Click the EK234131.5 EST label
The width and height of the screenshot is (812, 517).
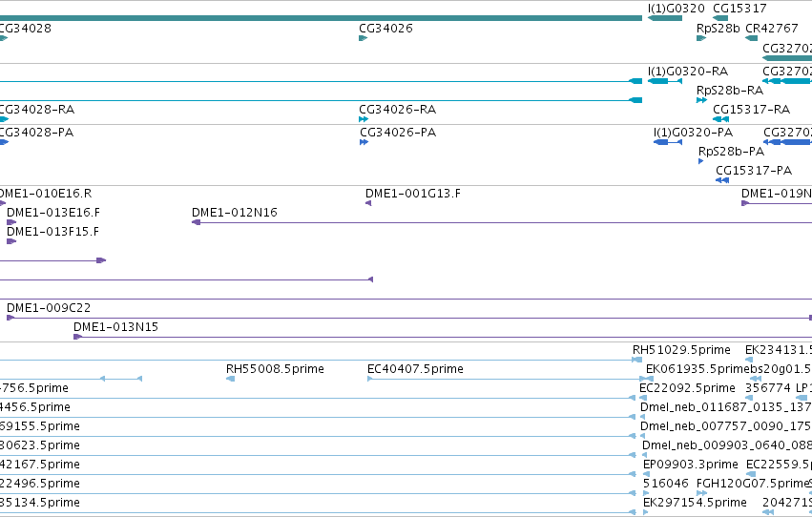click(779, 350)
